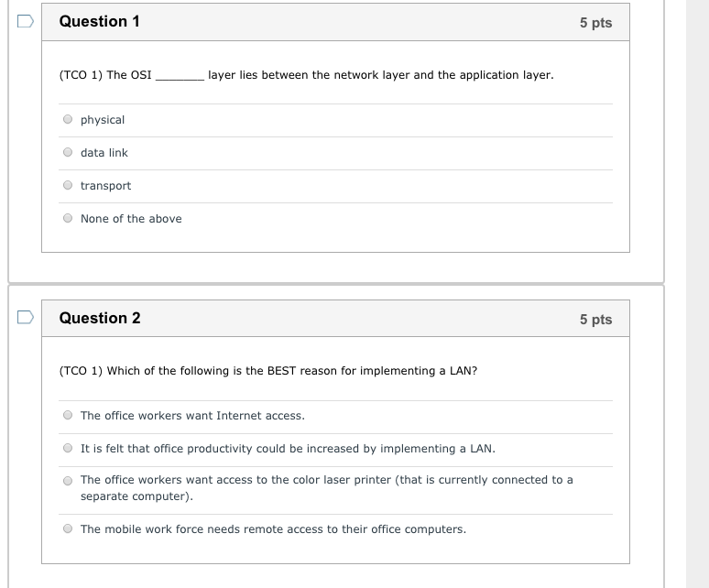Screen dimensions: 709x588
Task: Select the 'data link' radio button
Action: point(68,152)
